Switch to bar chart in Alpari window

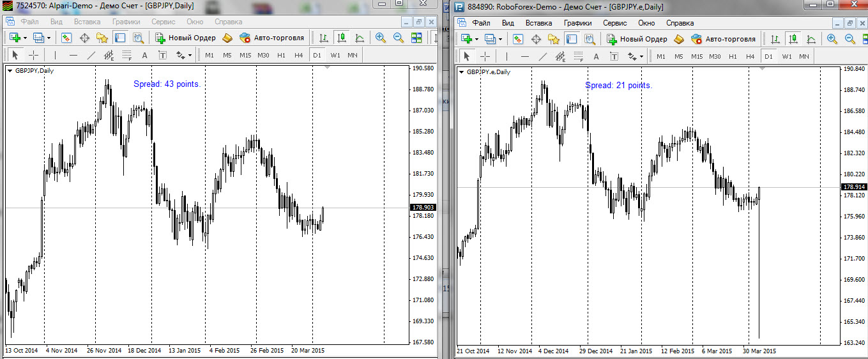pos(324,38)
